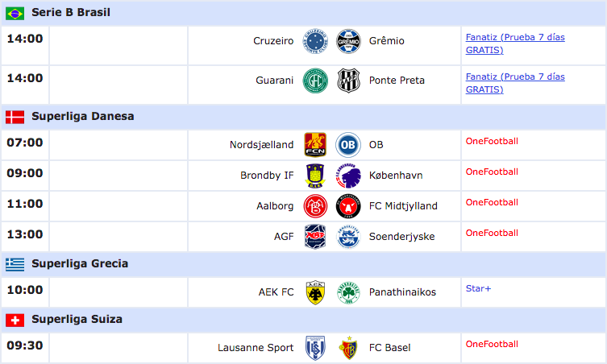Open Fanatiz link for Cruzeiro vs Grêmio

click(x=515, y=43)
